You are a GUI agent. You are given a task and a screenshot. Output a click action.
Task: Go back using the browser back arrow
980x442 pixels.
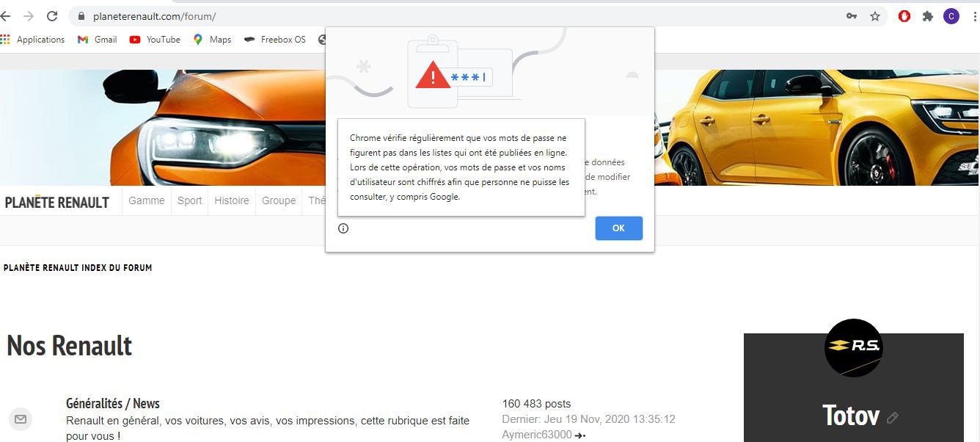(x=5, y=16)
